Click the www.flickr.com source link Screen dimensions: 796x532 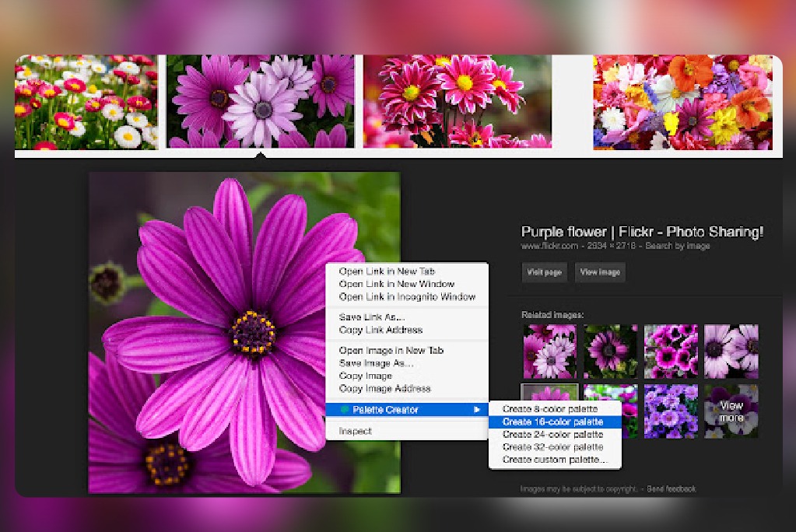point(549,247)
